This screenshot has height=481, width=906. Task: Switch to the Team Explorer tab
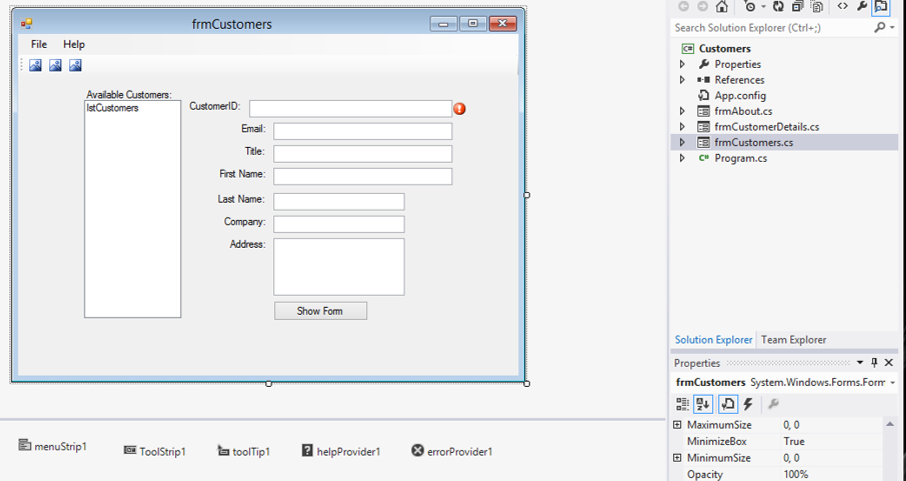coord(793,340)
